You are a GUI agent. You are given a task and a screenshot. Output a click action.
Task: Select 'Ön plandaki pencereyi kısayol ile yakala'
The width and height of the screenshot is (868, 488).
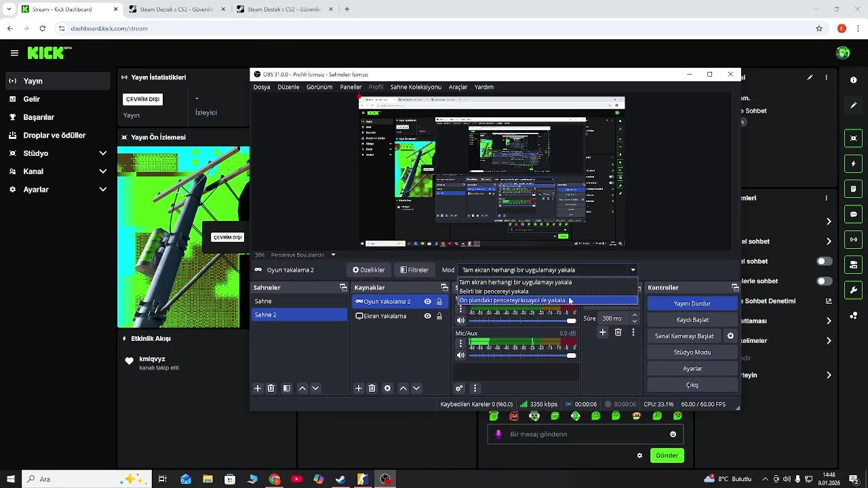point(548,300)
